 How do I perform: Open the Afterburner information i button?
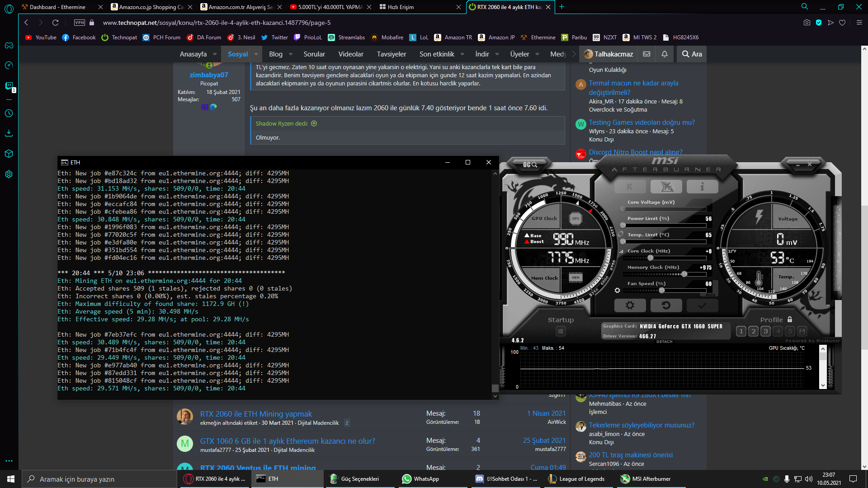point(702,186)
